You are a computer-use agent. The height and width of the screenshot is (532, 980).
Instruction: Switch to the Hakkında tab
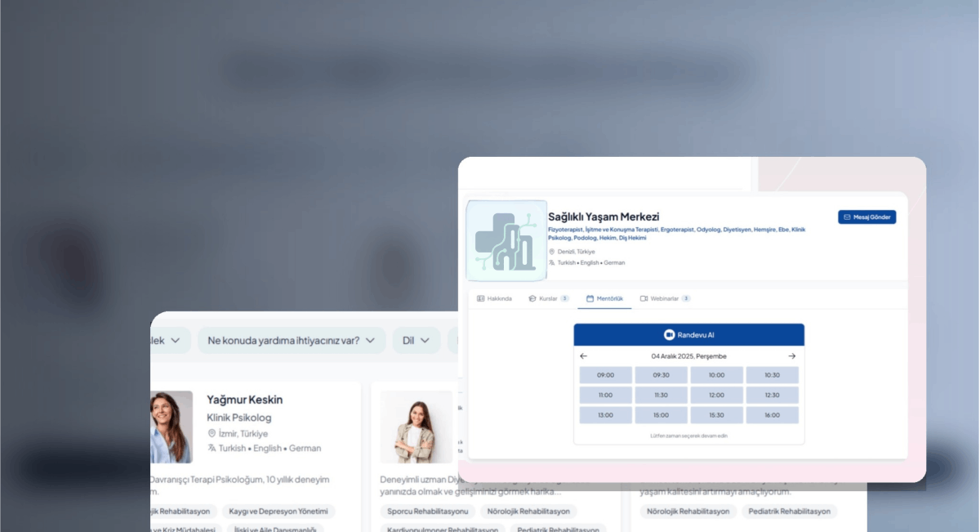[x=494, y=298]
